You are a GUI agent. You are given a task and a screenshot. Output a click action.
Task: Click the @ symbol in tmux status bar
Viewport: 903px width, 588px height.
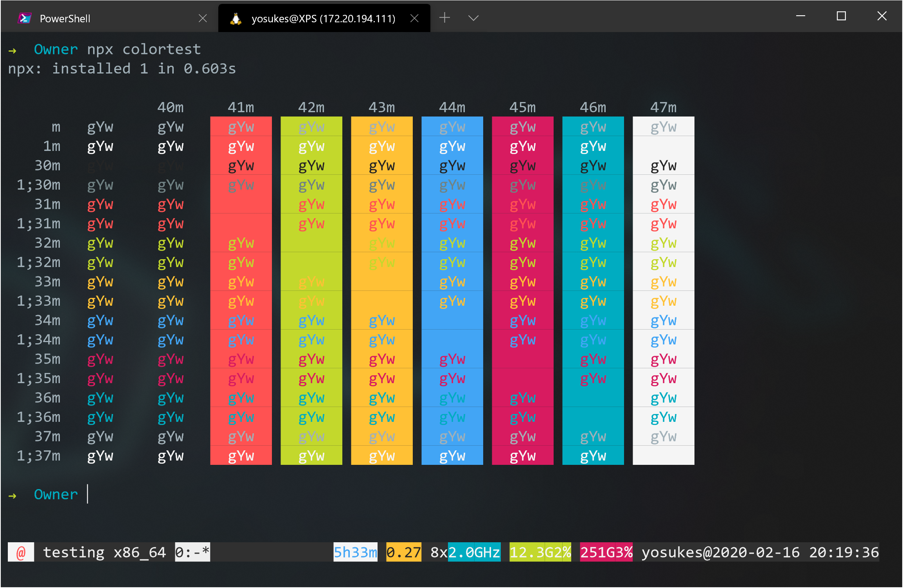pos(21,552)
